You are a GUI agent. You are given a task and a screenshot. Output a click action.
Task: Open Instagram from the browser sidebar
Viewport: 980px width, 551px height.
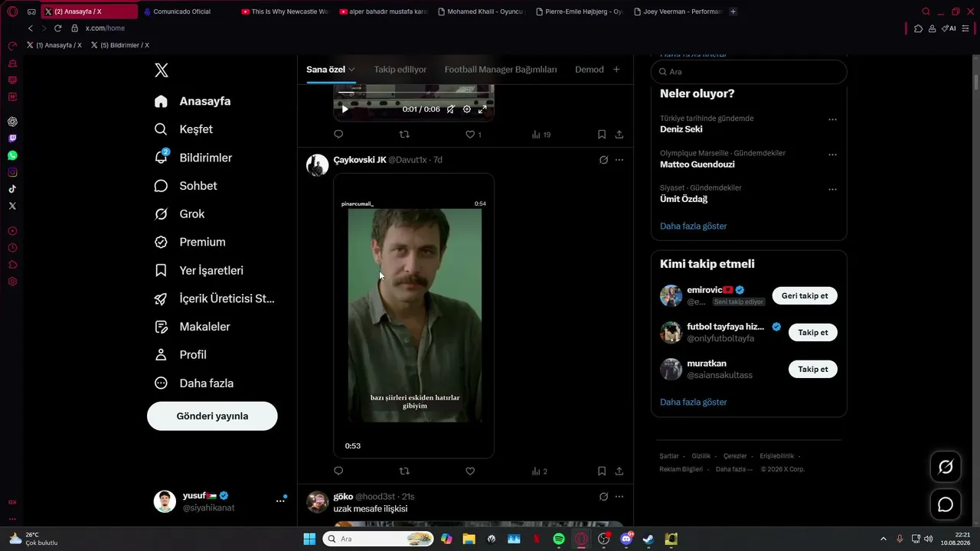pyautogui.click(x=12, y=172)
